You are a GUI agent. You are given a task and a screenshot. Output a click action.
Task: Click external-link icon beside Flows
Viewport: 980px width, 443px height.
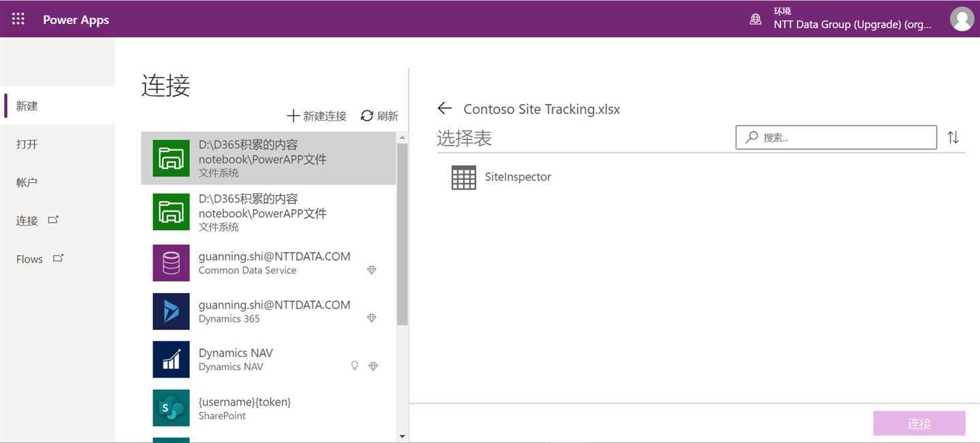pyautogui.click(x=58, y=258)
